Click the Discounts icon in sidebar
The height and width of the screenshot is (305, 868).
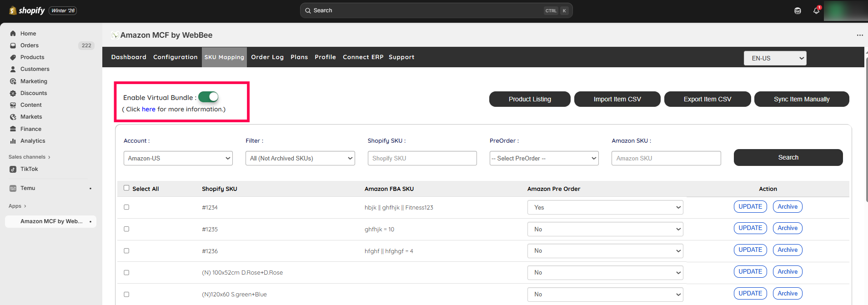pos(13,93)
